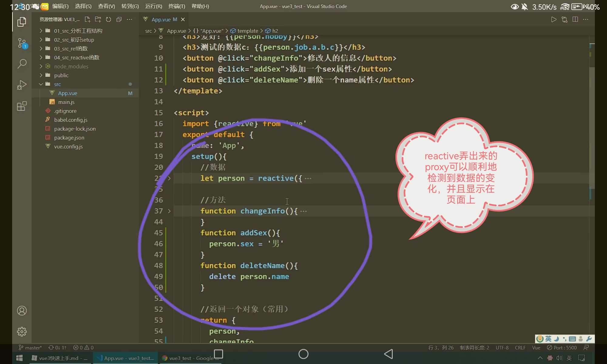Open Manage gear settings icon

coord(22,332)
